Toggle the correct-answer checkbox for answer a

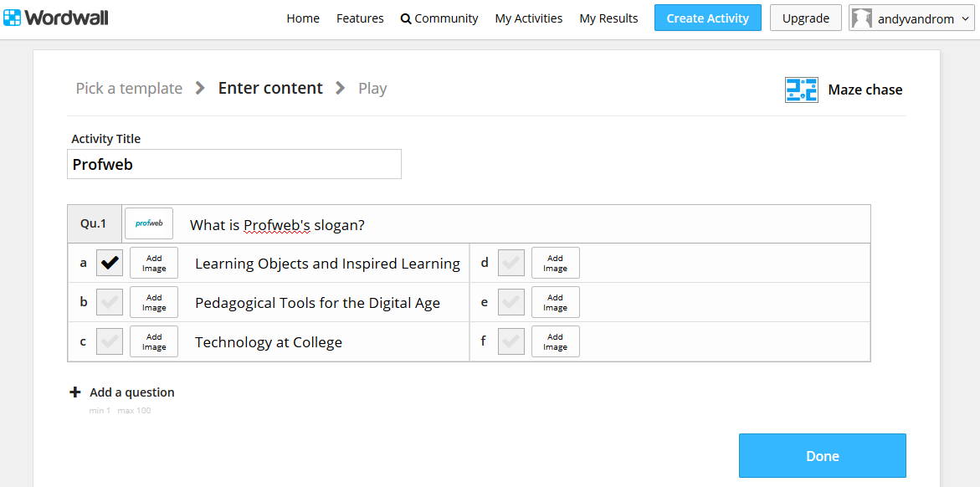(x=110, y=264)
